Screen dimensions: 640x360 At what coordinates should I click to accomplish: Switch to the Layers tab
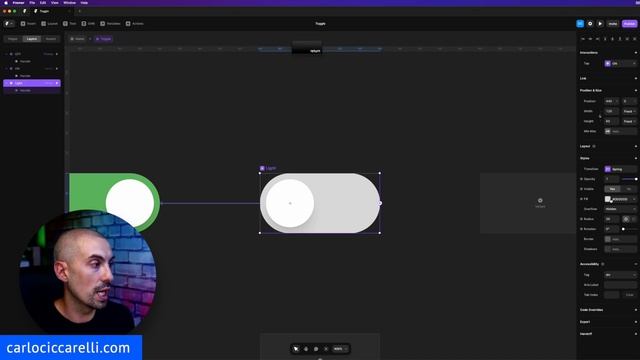coord(32,39)
